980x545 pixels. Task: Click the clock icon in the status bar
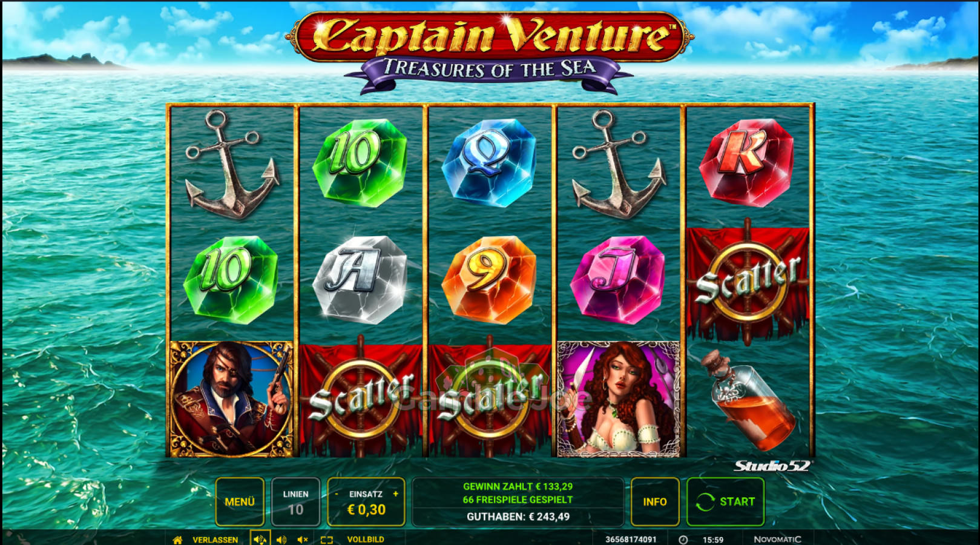[x=683, y=540]
